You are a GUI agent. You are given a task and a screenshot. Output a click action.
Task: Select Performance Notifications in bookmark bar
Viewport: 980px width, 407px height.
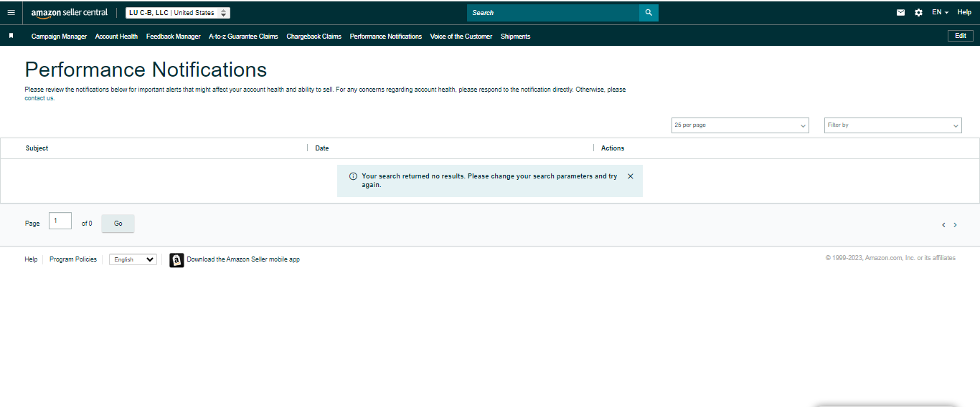pyautogui.click(x=386, y=37)
